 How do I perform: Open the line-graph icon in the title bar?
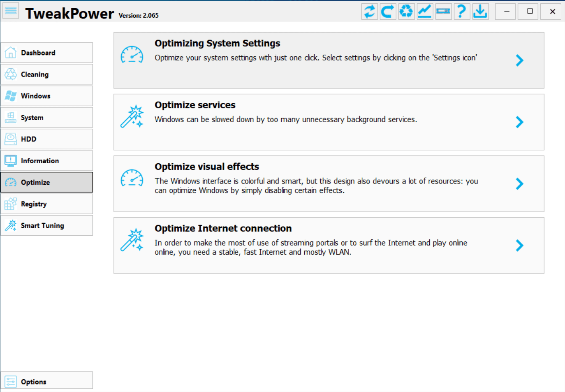tap(425, 11)
